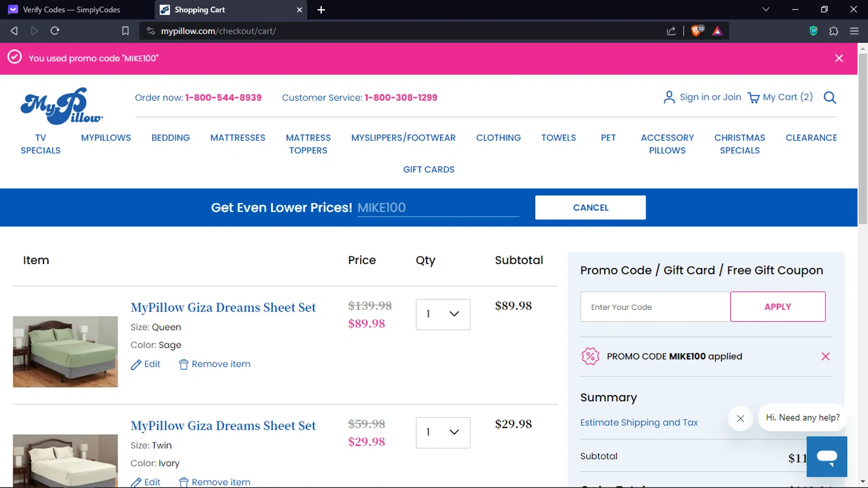868x488 pixels.
Task: Edit the Twin Ivory sheet set
Action: pos(146,482)
